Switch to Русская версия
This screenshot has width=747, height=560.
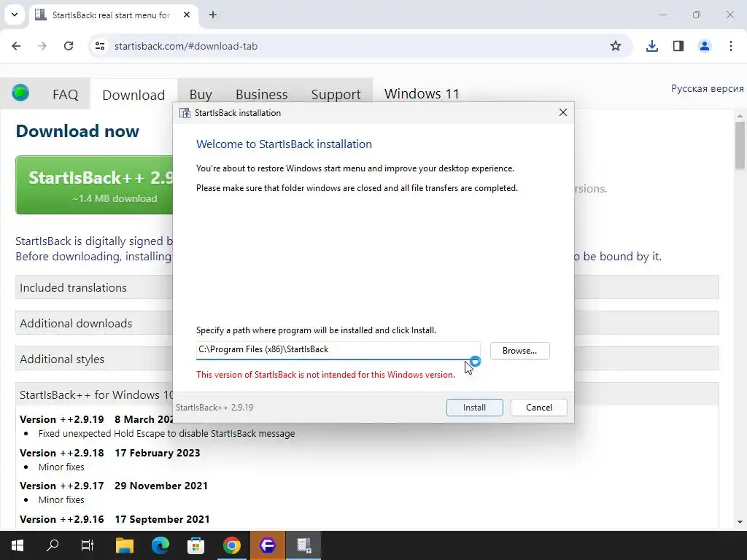707,88
